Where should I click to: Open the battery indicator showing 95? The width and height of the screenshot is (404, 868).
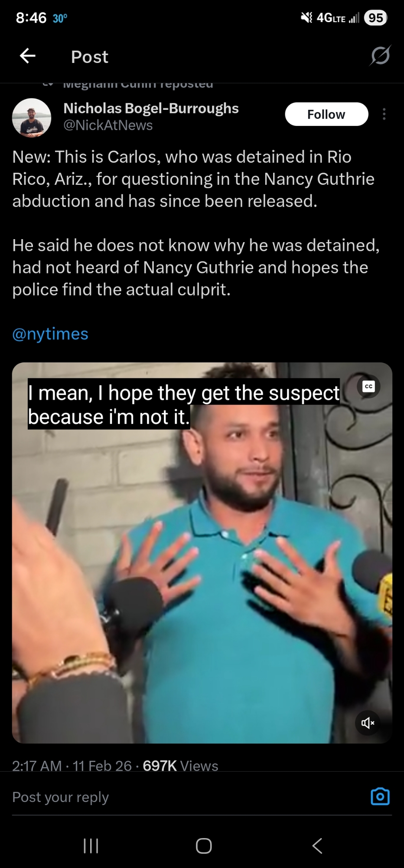pos(375,18)
